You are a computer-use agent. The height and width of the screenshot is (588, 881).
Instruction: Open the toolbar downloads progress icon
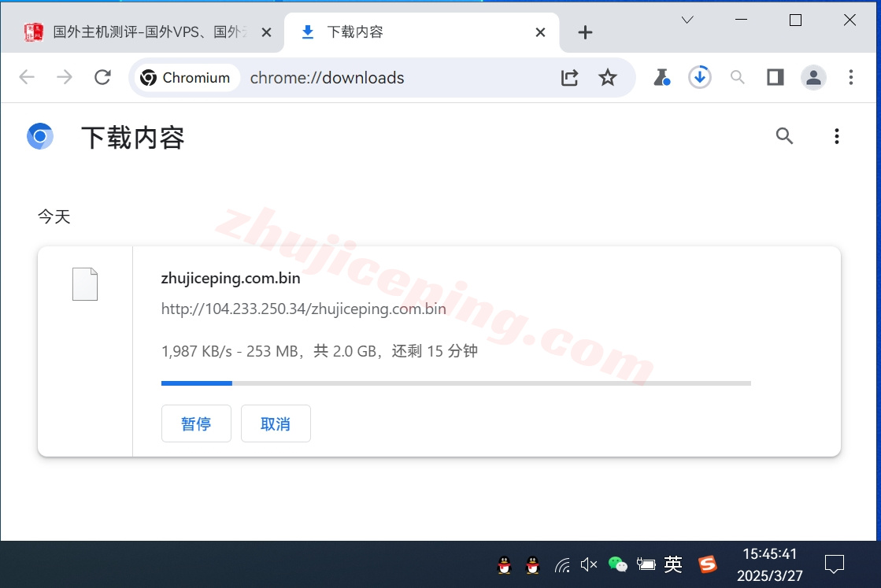coord(699,77)
